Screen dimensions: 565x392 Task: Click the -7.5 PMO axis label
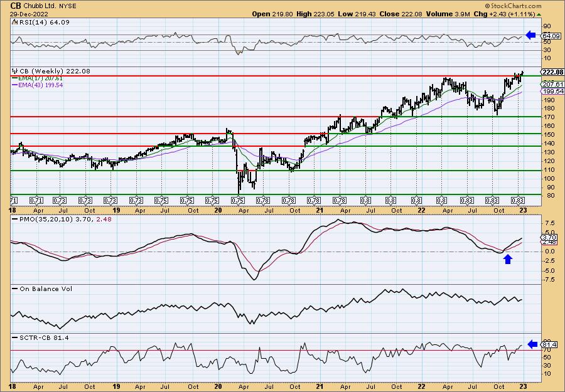pyautogui.click(x=550, y=279)
